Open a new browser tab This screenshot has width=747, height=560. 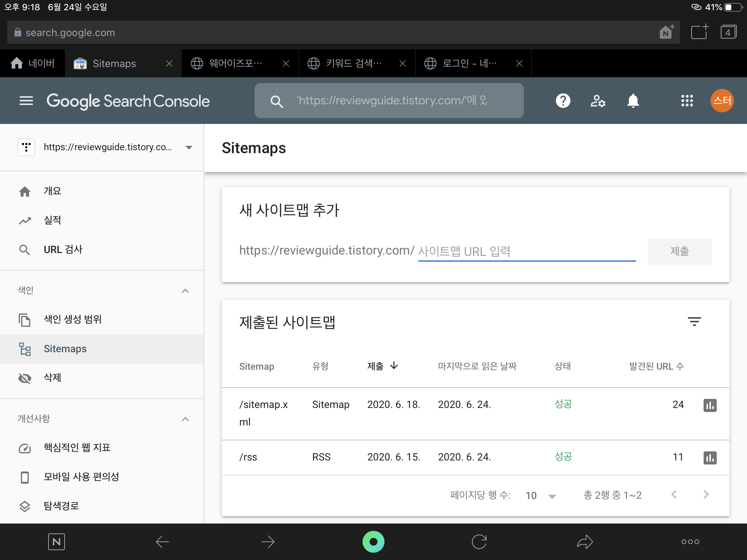click(700, 32)
